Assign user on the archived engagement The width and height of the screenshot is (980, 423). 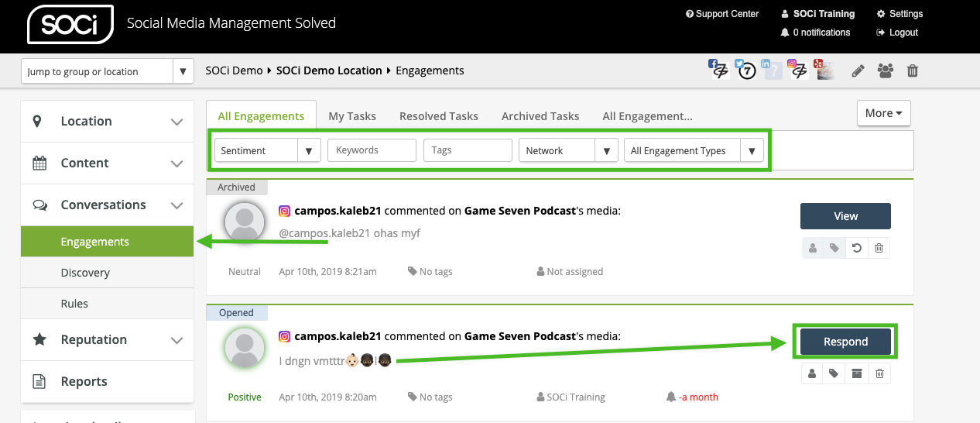pyautogui.click(x=813, y=249)
